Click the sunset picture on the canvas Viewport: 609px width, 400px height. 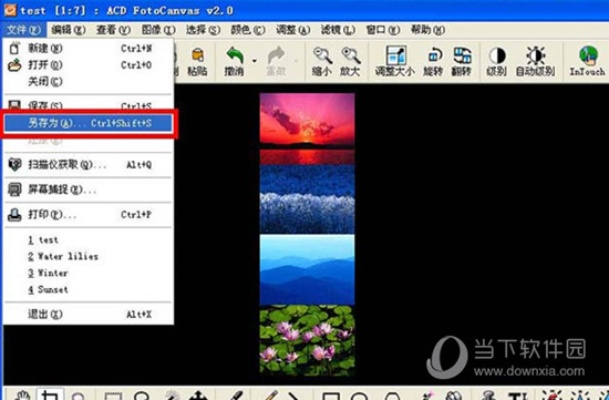pyautogui.click(x=307, y=128)
